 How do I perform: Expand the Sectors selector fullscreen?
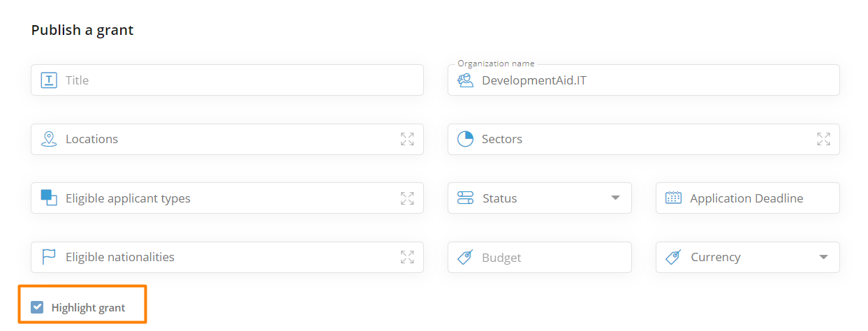823,139
